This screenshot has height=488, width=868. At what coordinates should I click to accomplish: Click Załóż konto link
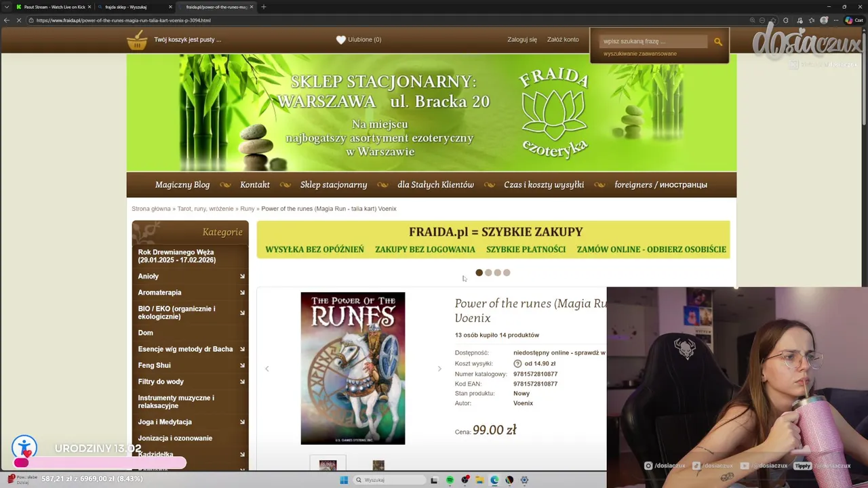click(x=563, y=39)
